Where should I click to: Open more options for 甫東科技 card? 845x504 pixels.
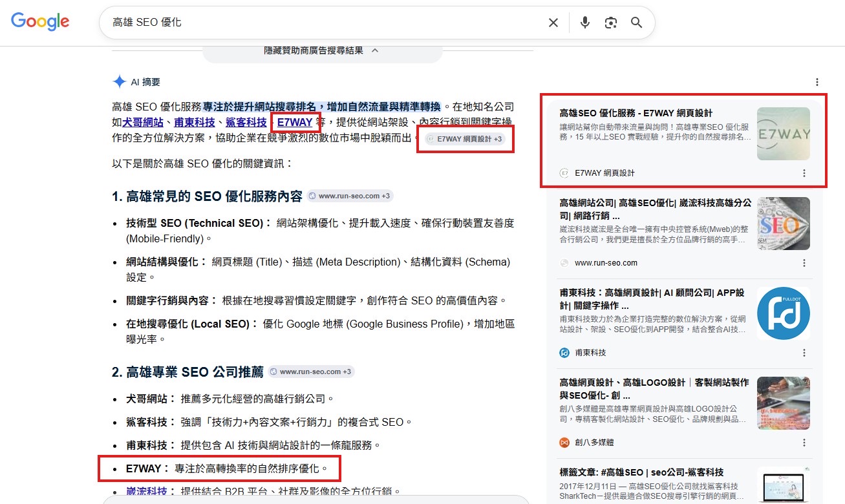[x=804, y=353]
